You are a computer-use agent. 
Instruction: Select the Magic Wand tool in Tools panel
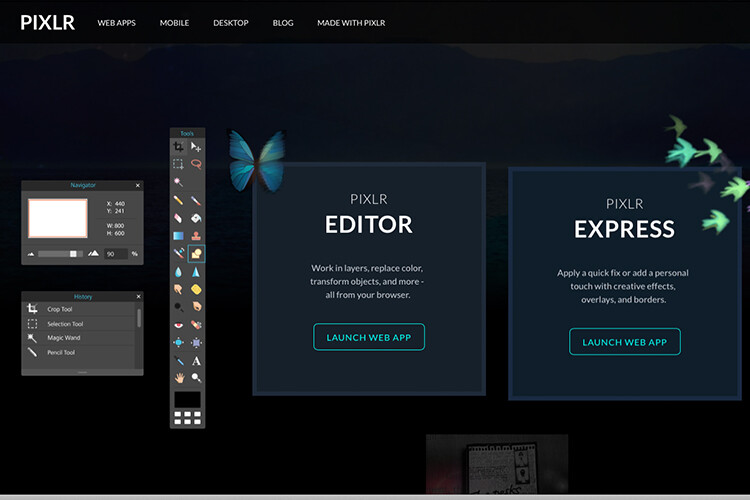pyautogui.click(x=178, y=182)
